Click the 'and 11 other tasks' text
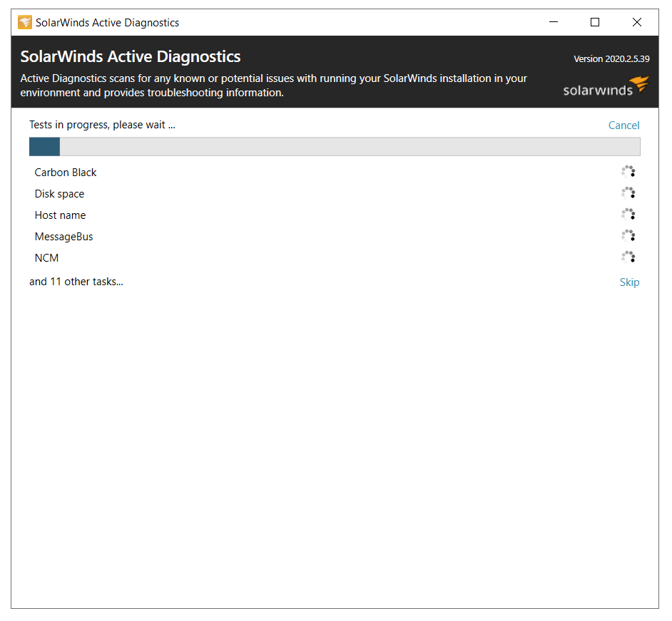672x621 pixels. pyautogui.click(x=76, y=282)
